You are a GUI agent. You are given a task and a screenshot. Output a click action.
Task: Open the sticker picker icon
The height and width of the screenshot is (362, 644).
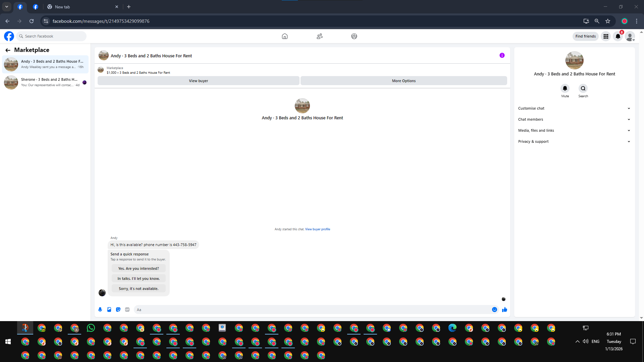tap(118, 309)
